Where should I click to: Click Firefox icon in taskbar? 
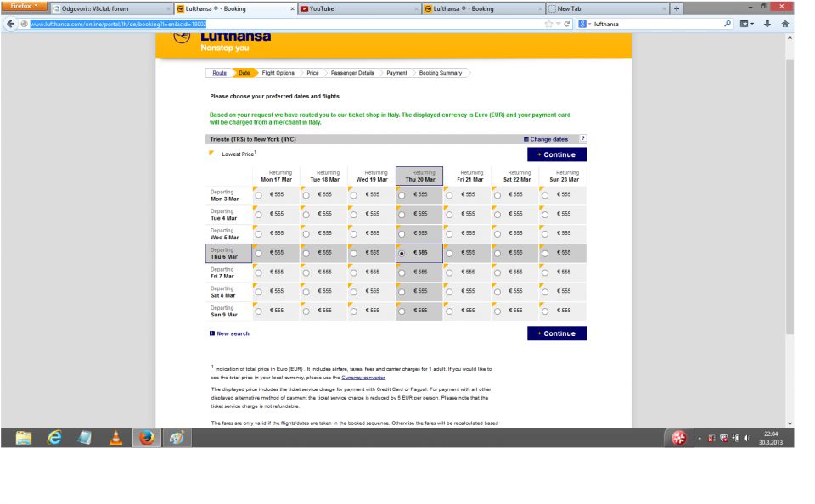(146, 438)
